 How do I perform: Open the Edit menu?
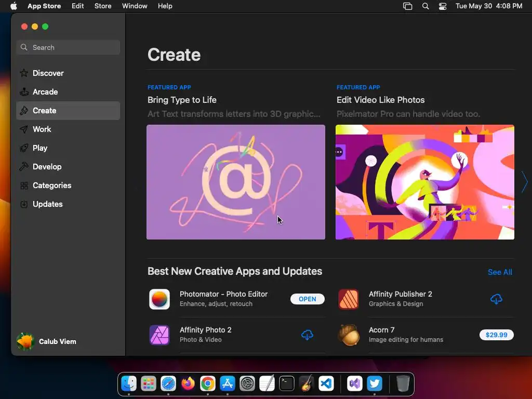coord(78,6)
